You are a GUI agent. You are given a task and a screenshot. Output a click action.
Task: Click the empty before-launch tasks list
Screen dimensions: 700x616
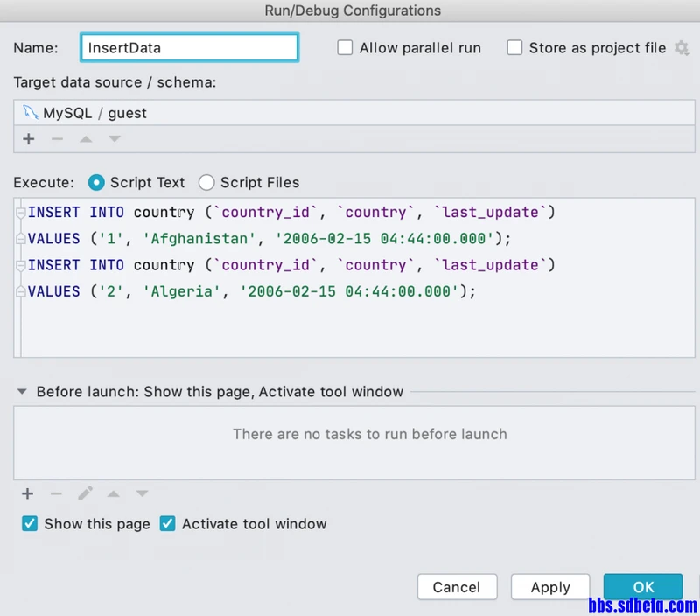[354, 443]
